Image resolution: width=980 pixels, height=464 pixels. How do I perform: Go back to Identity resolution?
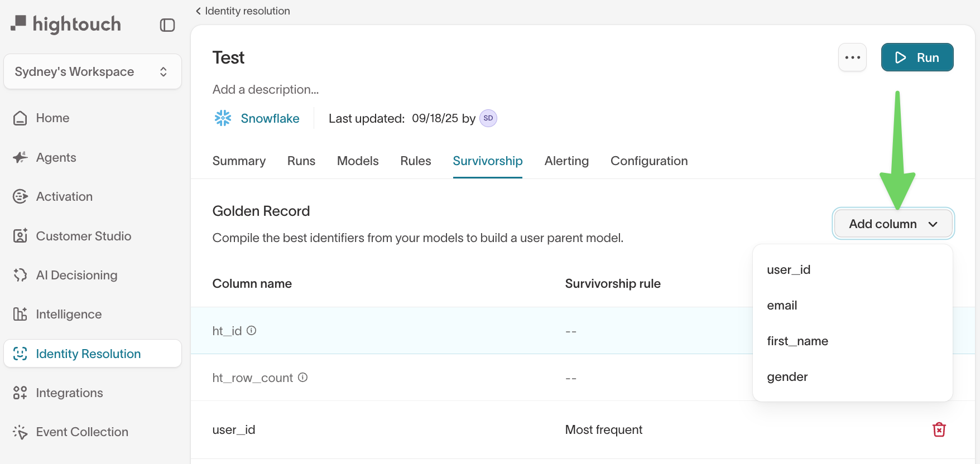point(243,11)
